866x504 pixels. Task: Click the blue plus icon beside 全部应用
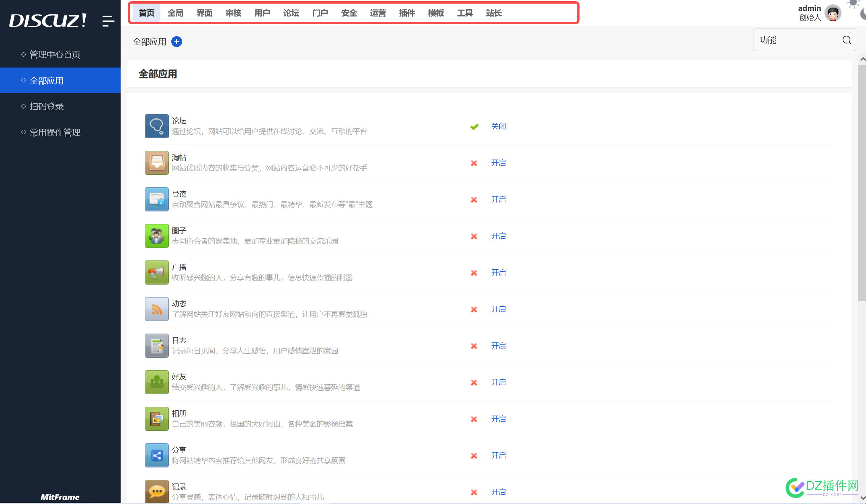point(176,41)
